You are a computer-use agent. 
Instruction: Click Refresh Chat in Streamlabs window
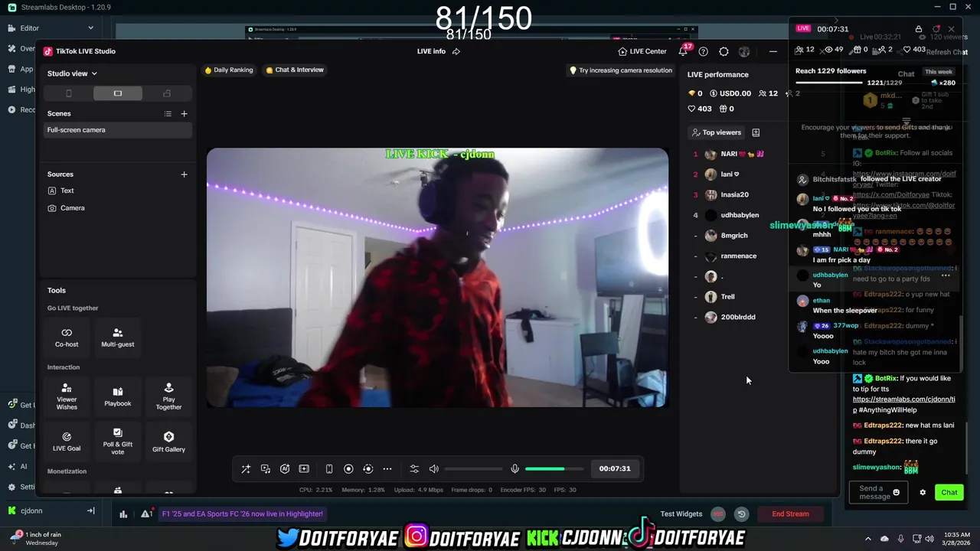(946, 52)
